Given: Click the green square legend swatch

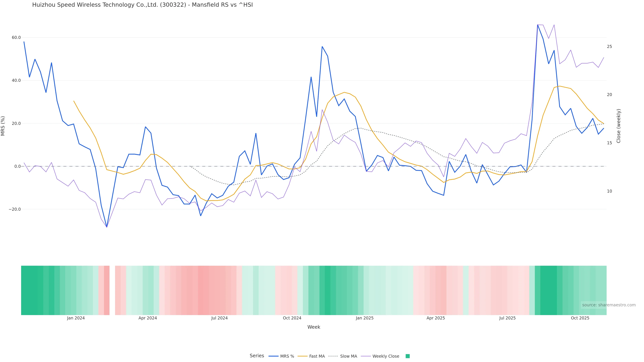Looking at the screenshot, I should coord(408,356).
